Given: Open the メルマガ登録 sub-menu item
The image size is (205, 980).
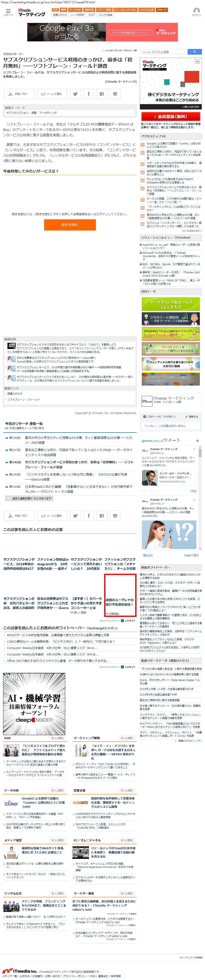Looking at the screenshot, I should point(105,15).
